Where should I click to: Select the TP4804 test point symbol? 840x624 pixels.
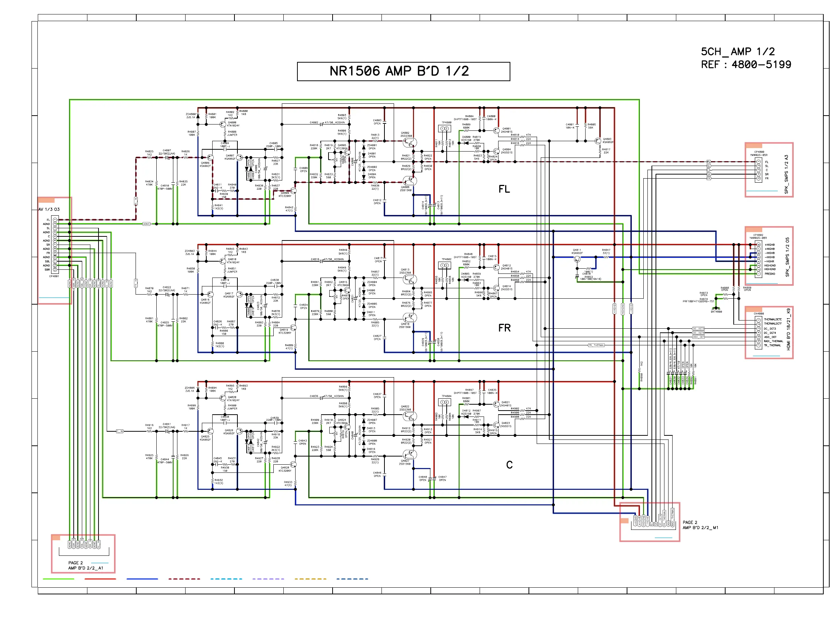pos(445,402)
